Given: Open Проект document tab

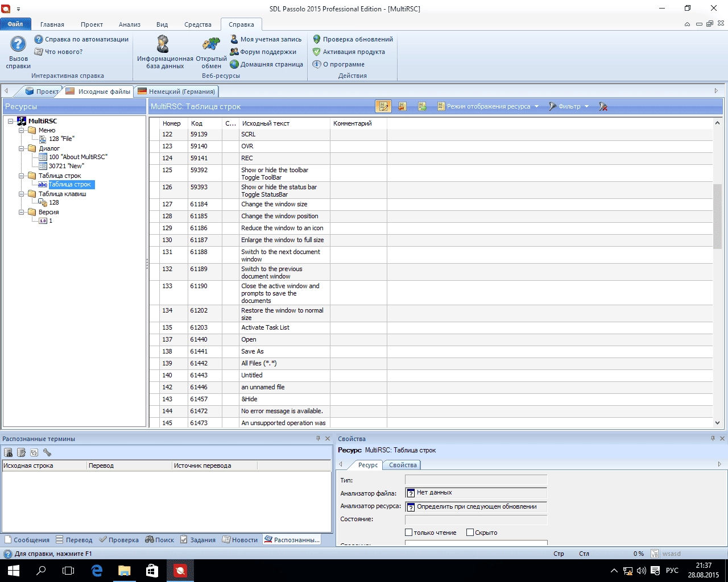Looking at the screenshot, I should [42, 91].
